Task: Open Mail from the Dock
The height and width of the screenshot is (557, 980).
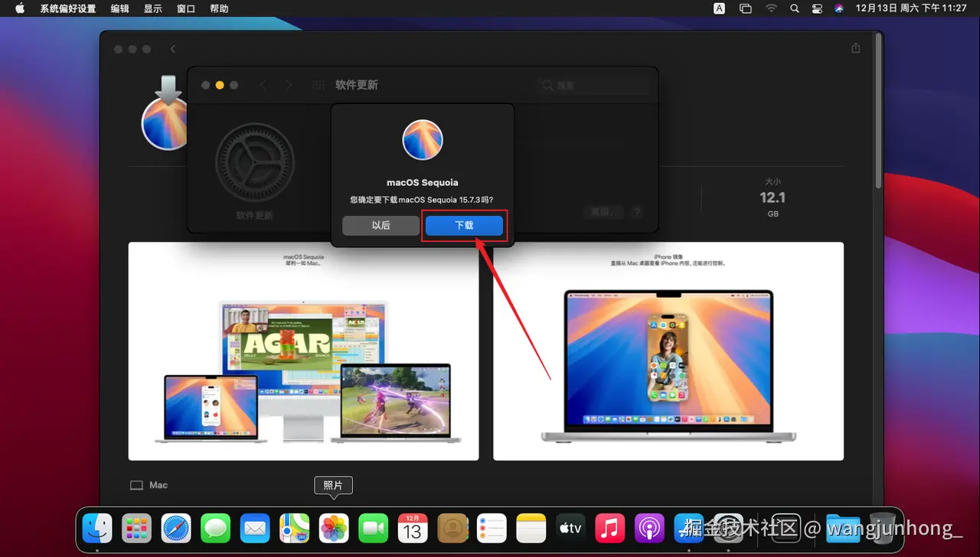Action: [255, 528]
